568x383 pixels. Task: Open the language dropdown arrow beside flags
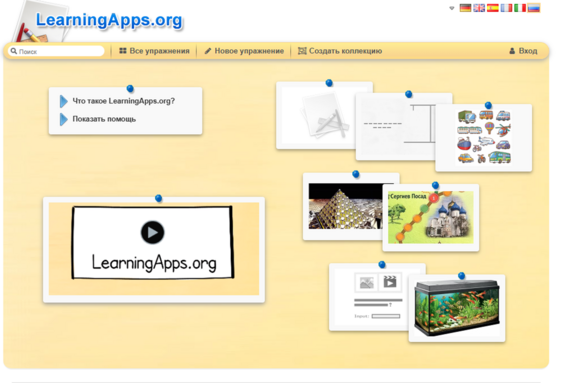(x=452, y=8)
